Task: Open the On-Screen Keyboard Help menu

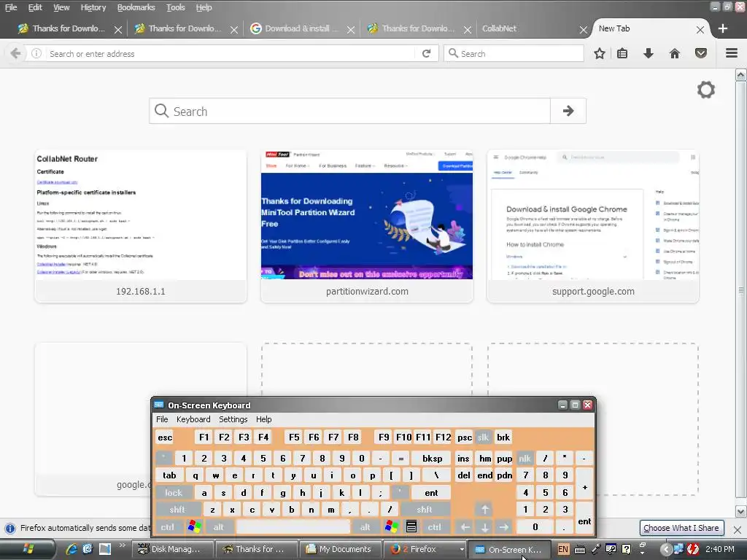Action: click(x=263, y=419)
